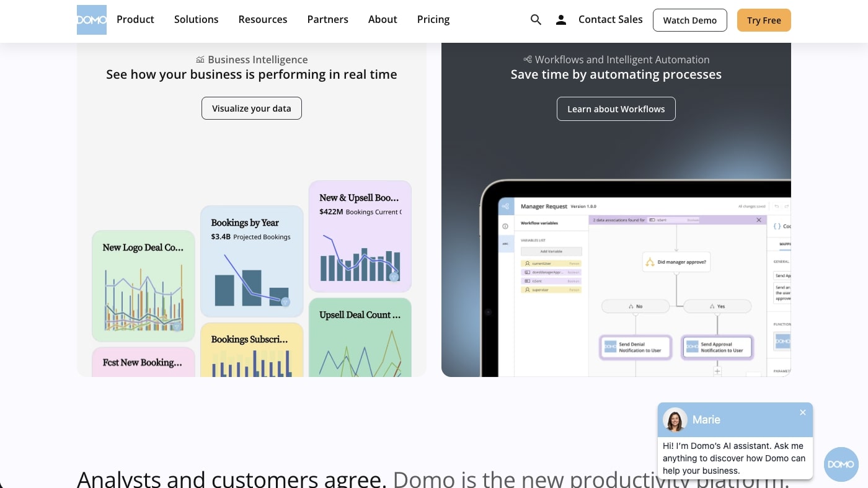Expand the Solutions navigation menu
The height and width of the screenshot is (488, 868).
click(x=196, y=19)
